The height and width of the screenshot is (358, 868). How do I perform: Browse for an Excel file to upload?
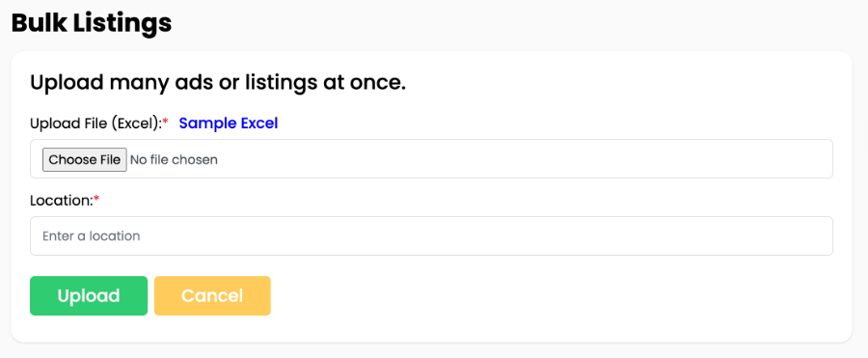85,159
